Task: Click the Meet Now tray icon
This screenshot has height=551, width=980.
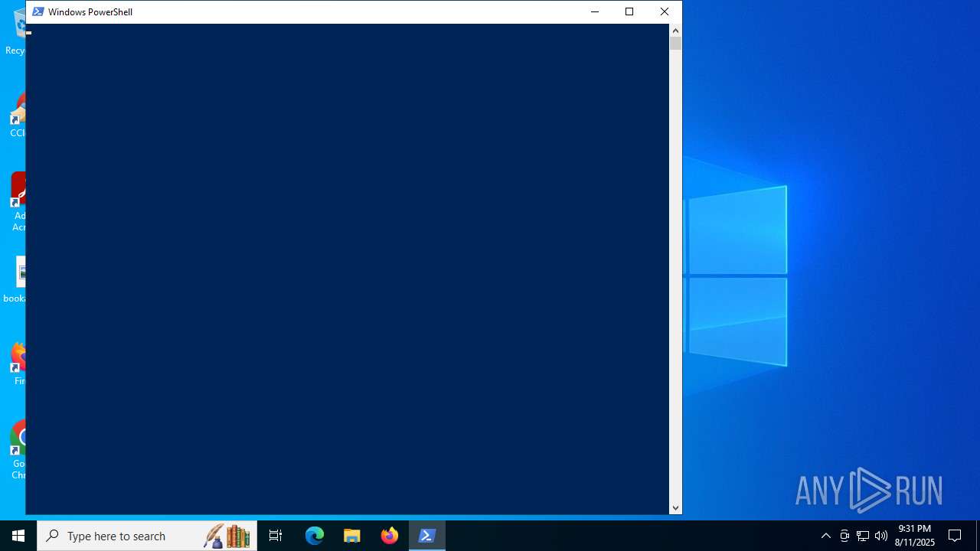Action: (844, 536)
